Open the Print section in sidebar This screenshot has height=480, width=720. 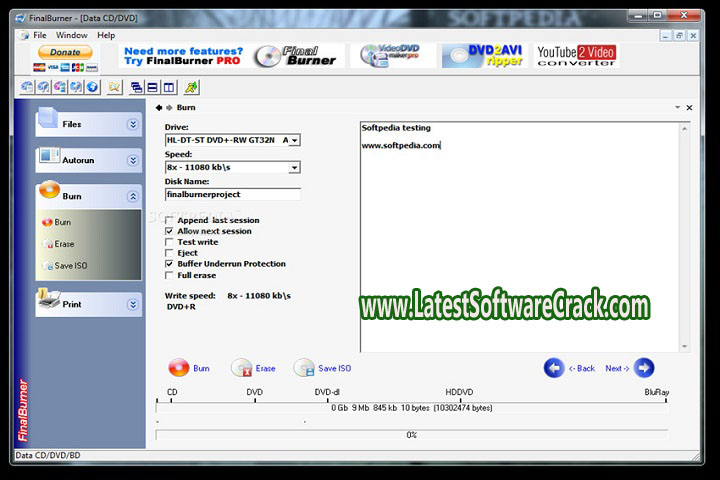coord(88,303)
